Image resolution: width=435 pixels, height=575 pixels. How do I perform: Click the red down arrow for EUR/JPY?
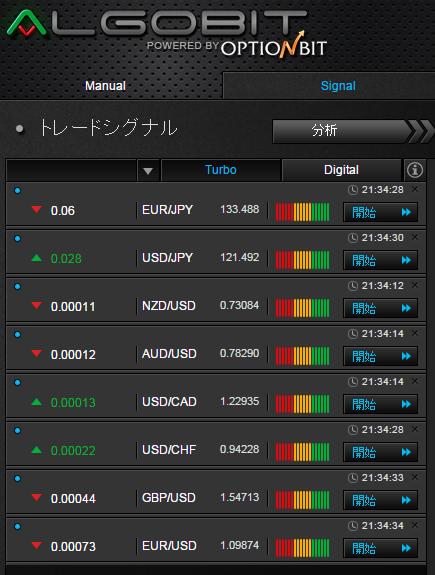coord(36,209)
